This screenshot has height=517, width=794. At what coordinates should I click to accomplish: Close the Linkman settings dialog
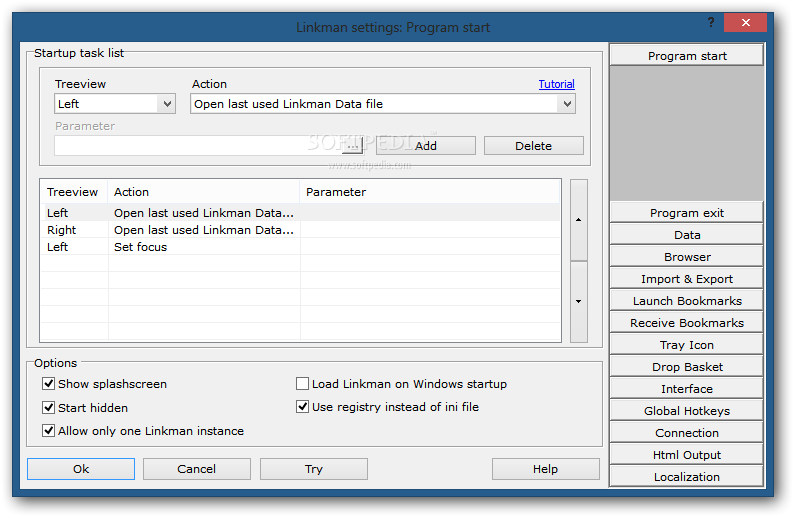point(745,22)
